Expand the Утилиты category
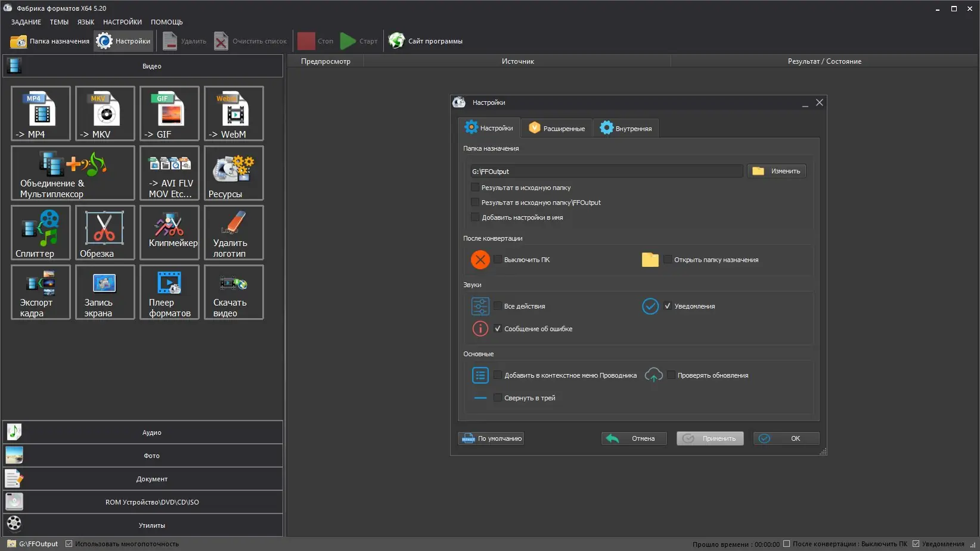The width and height of the screenshot is (980, 551). (143, 525)
